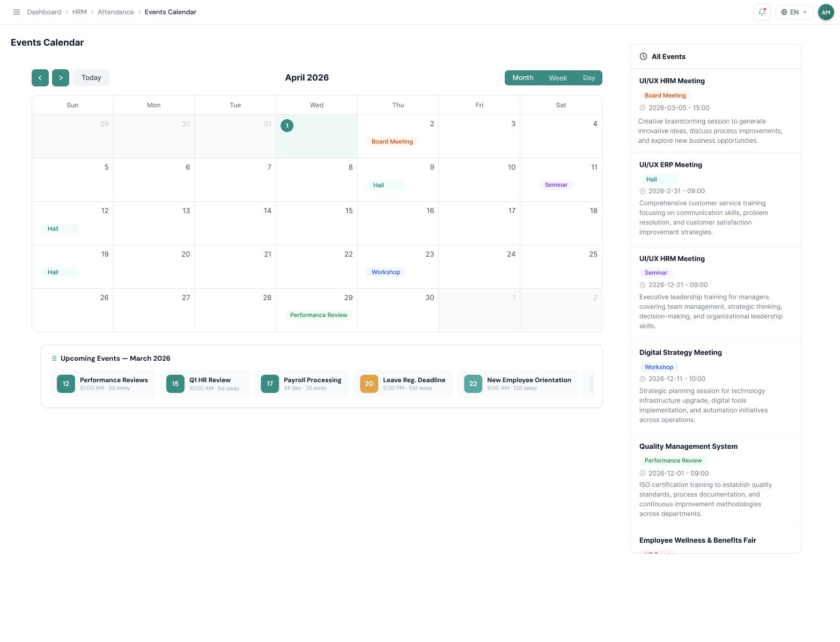The width and height of the screenshot is (840, 642).
Task: Open the hamburger sidebar menu
Action: point(17,12)
